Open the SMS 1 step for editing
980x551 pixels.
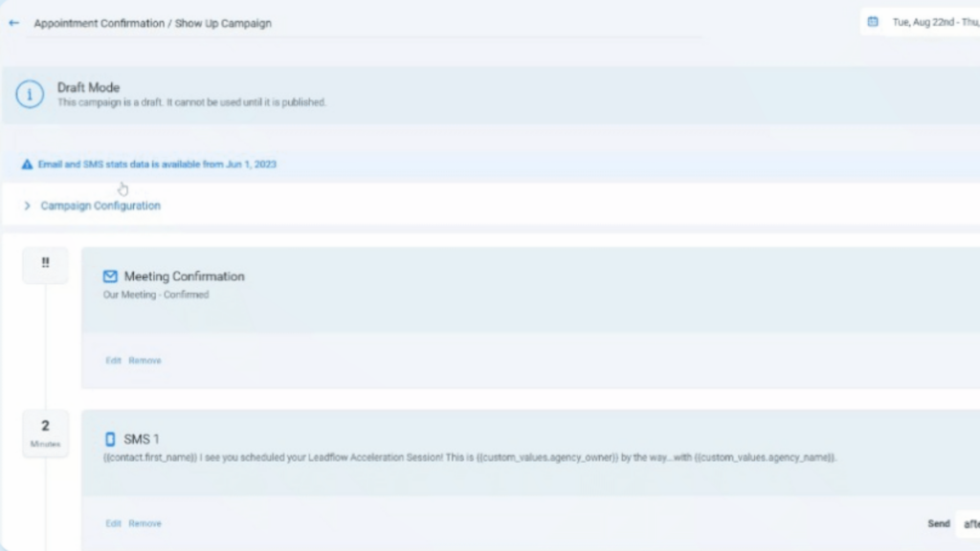pos(113,523)
